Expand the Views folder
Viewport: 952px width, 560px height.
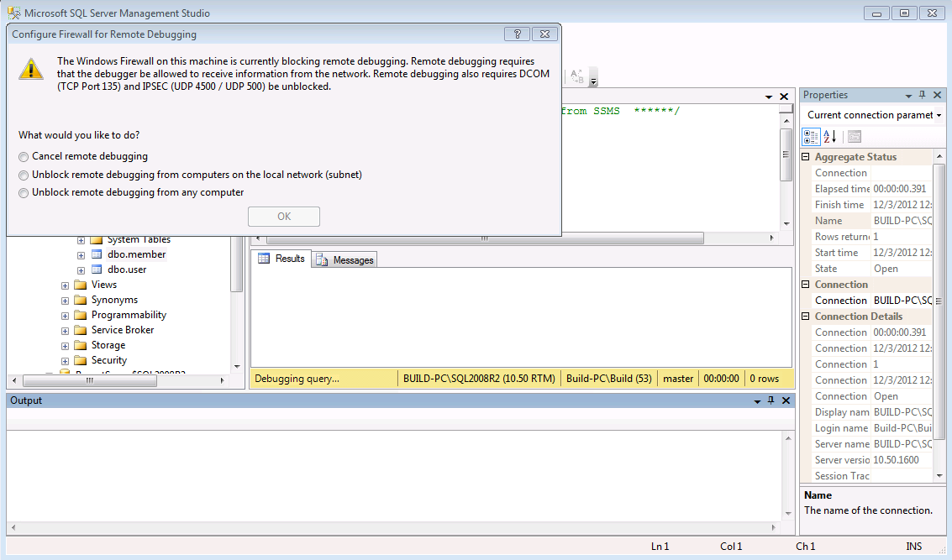point(65,285)
